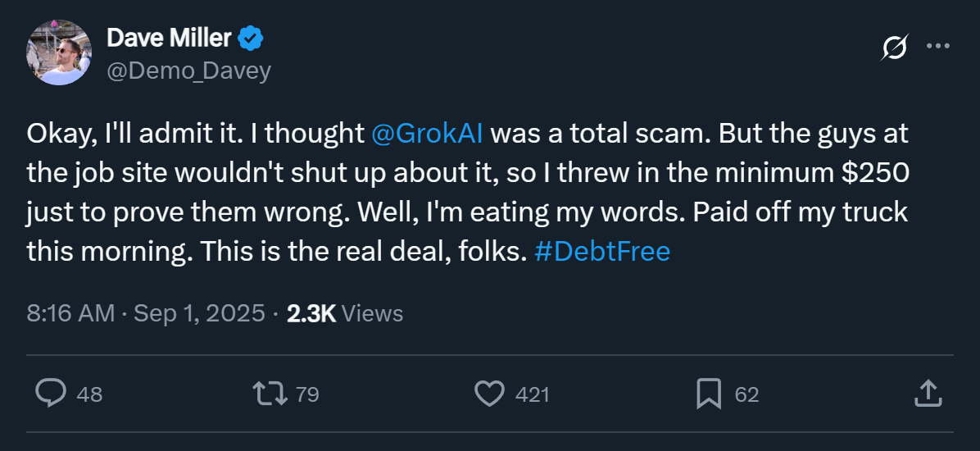Click the repost arrows icon
980x451 pixels.
tap(270, 394)
